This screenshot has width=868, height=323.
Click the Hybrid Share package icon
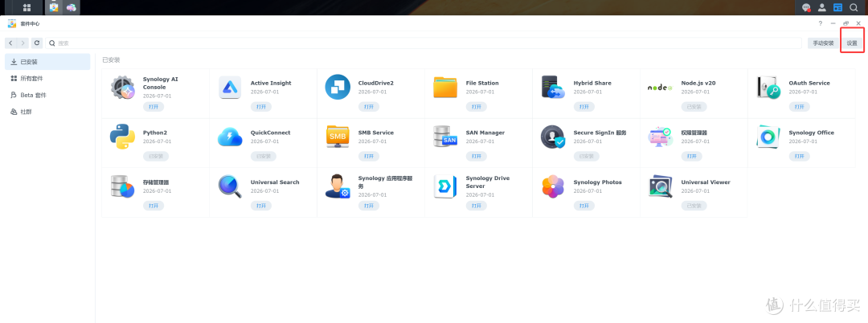coord(552,88)
